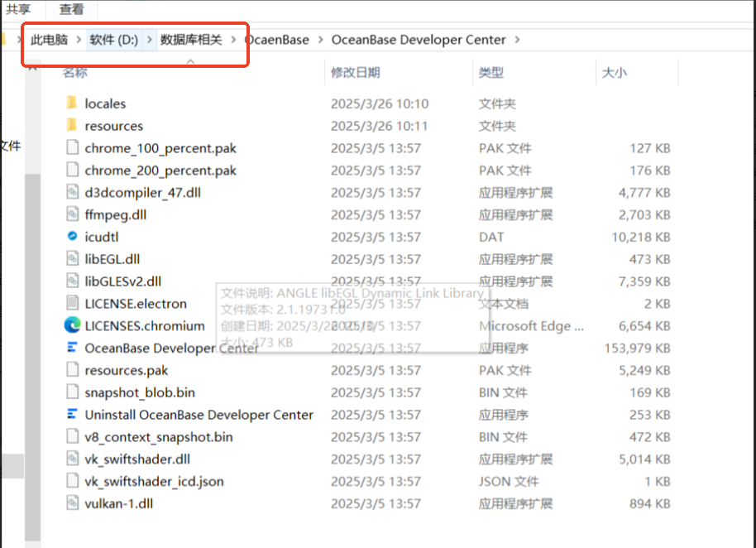Select the file name libEGL.dll
This screenshot has height=548, width=756.
pos(112,259)
